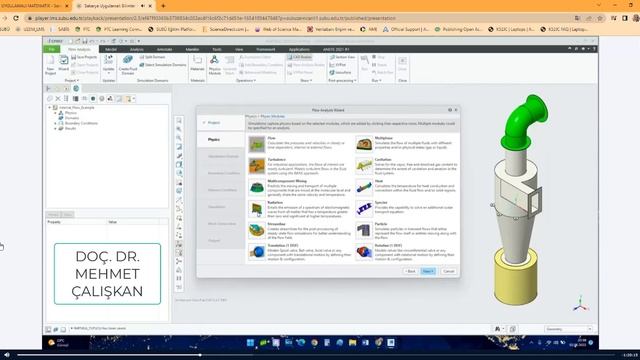Image resolution: width=640 pixels, height=360 pixels.
Task: Select the Streamline module icon
Action: tap(257, 231)
